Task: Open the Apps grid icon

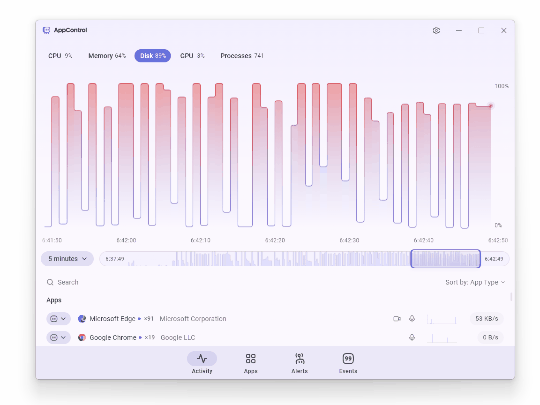Action: point(250,359)
